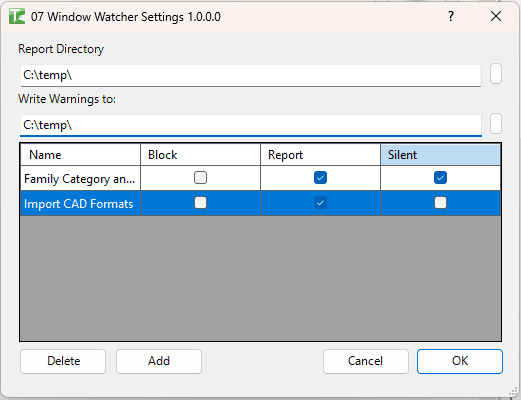Sort by the Name column header
Screen dimensions: 521x400
(x=80, y=155)
